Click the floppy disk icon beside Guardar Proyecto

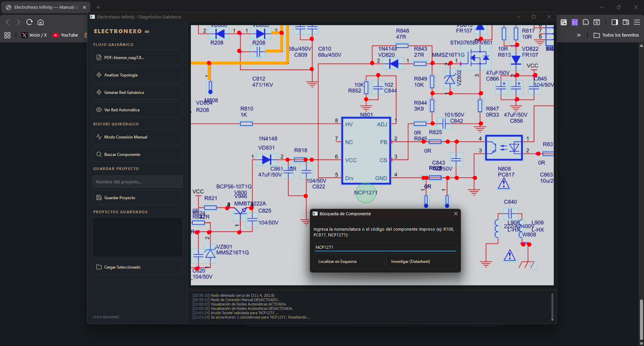(x=99, y=197)
